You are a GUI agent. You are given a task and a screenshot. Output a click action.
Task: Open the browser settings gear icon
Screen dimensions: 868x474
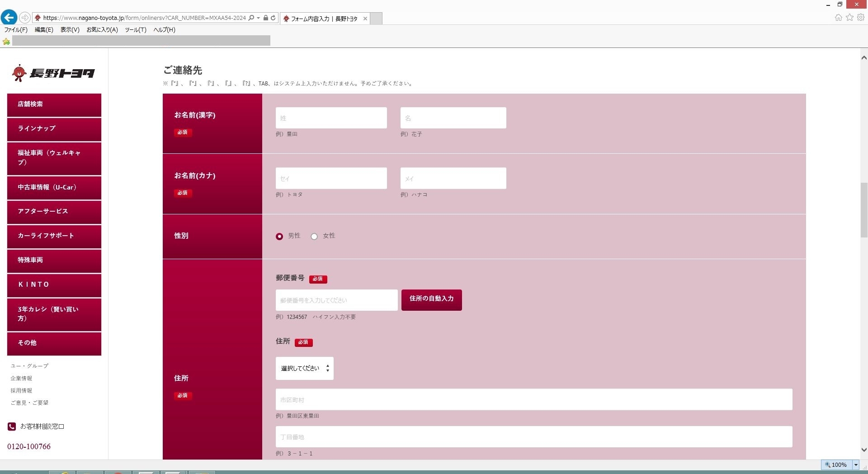click(x=861, y=17)
